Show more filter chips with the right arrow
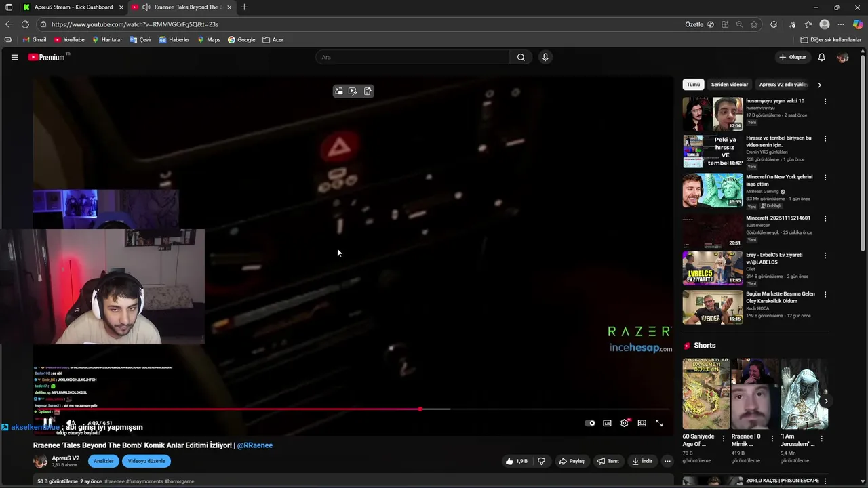868x488 pixels. (819, 85)
